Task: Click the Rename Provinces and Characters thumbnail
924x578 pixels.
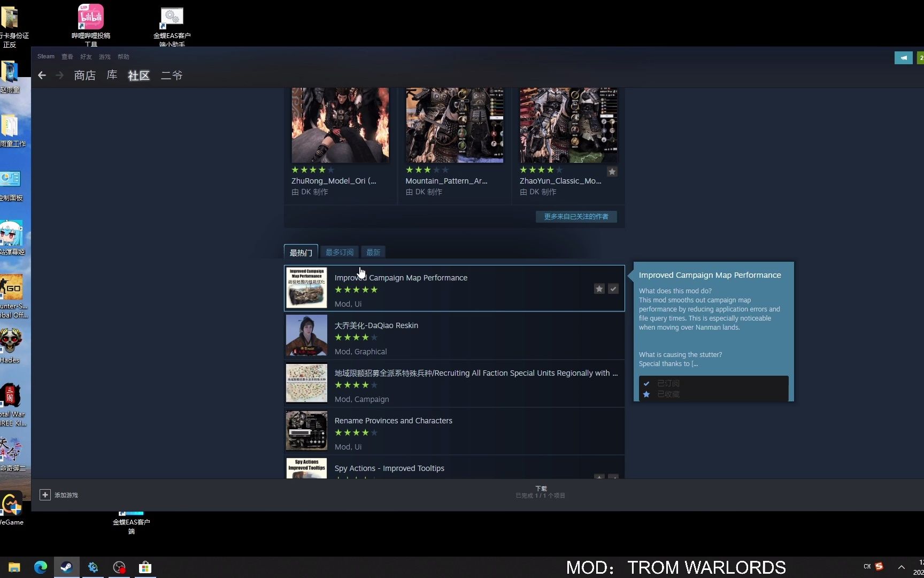Action: (x=306, y=431)
